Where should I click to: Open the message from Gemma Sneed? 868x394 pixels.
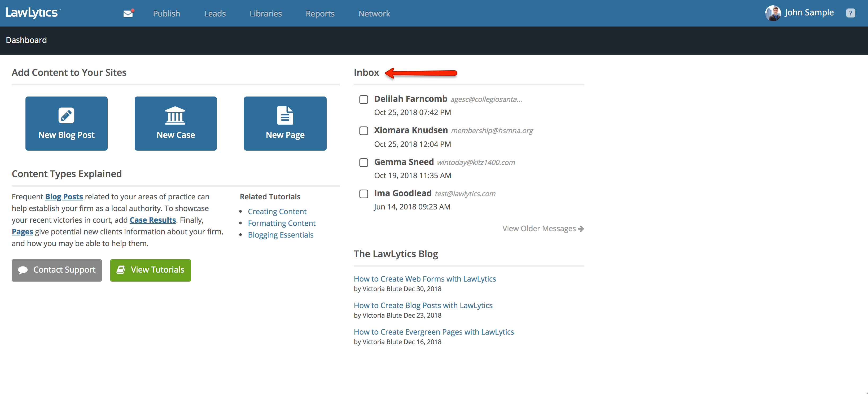pyautogui.click(x=404, y=162)
